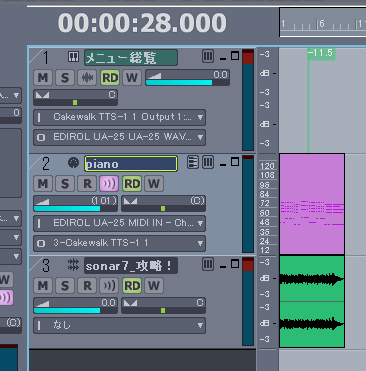
Task: Open the なし input dropdown on track 3
Action: pyautogui.click(x=119, y=325)
